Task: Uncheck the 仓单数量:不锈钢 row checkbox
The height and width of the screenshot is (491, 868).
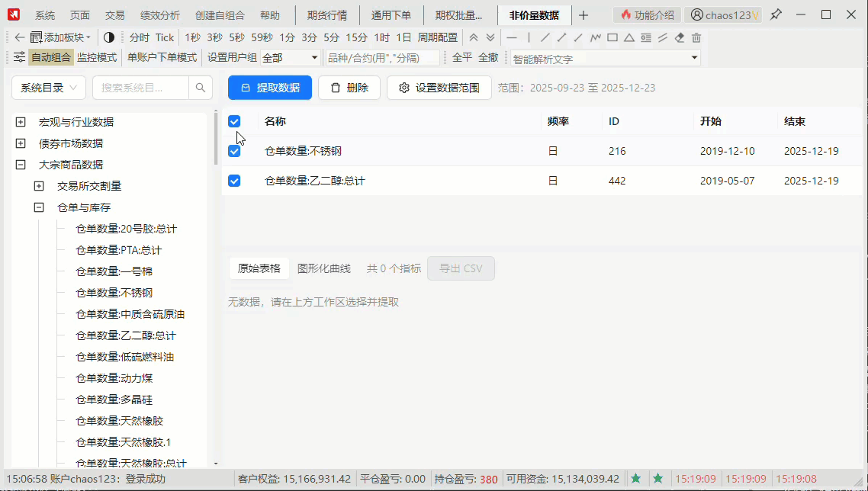Action: [234, 151]
